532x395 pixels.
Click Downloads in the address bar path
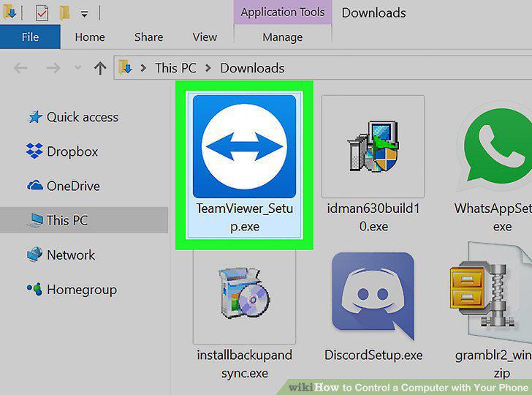point(252,68)
